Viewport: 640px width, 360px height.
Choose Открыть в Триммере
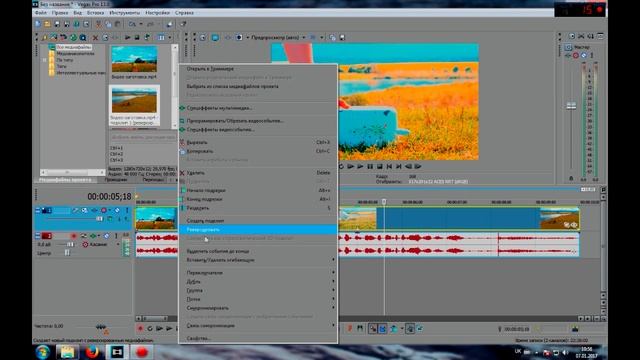tap(258, 69)
